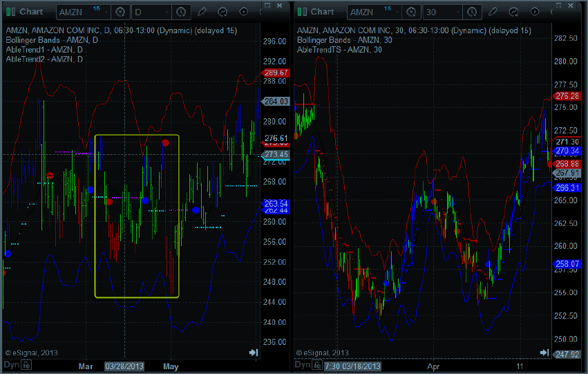Click the blue 258.07 price marker

click(x=567, y=264)
